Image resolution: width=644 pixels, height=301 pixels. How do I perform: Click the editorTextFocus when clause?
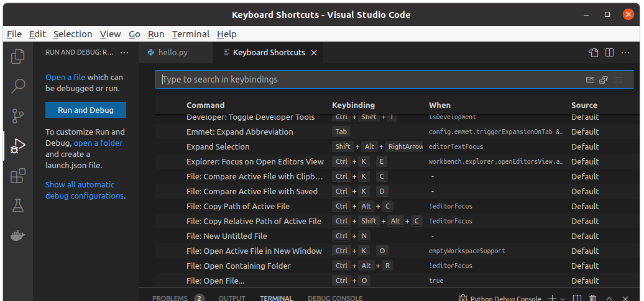pyautogui.click(x=456, y=147)
